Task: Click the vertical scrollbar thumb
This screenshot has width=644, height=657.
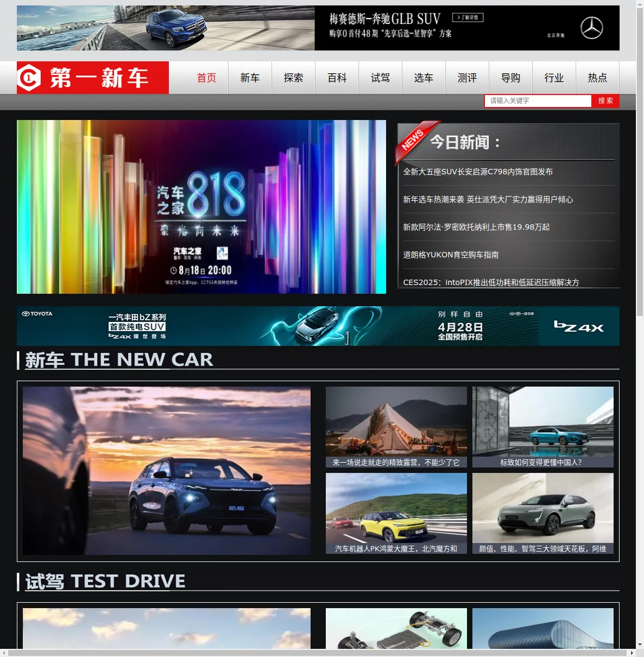Action: tap(640, 162)
